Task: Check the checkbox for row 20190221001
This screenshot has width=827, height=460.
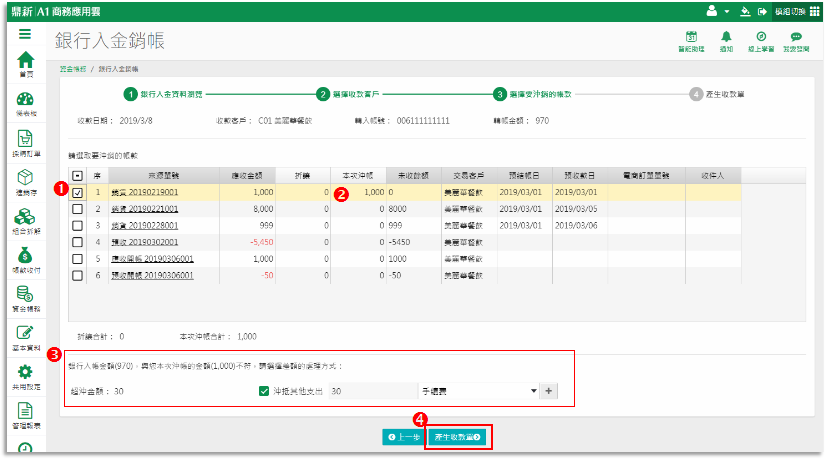Action: click(78, 209)
